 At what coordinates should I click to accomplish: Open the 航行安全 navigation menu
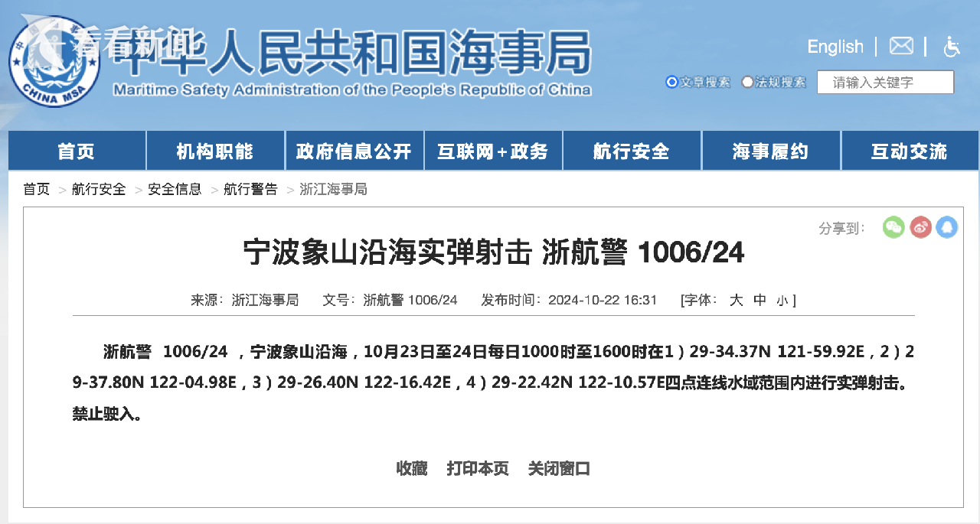pos(632,151)
